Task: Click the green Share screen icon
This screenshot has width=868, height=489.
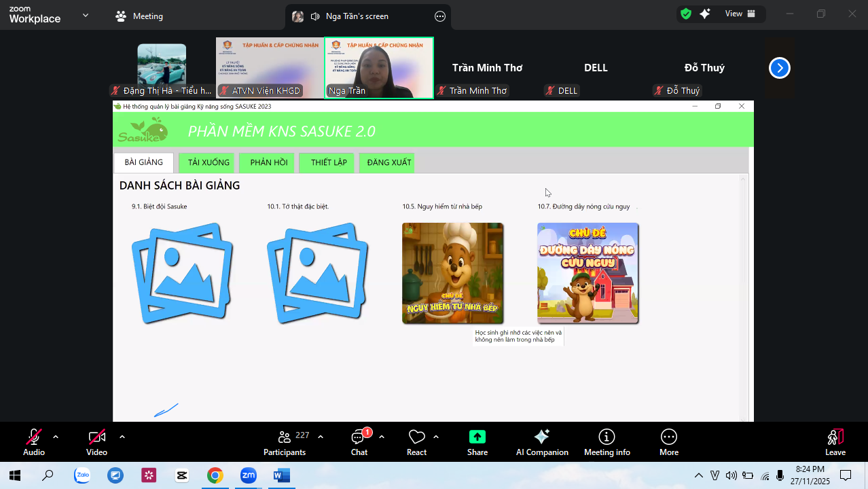Action: [x=477, y=437]
